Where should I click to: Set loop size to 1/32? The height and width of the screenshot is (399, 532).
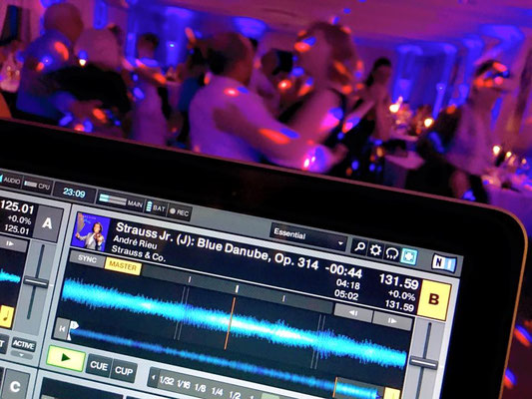[x=166, y=380]
